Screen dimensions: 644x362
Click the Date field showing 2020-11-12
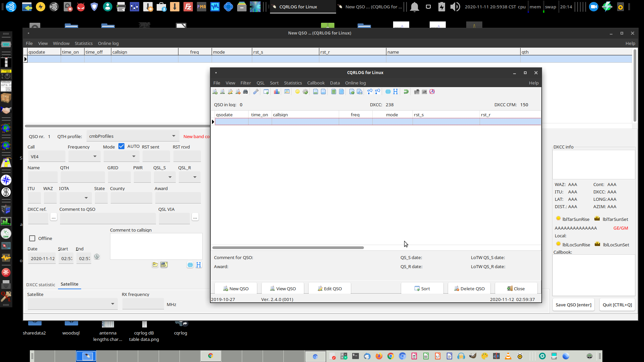point(42,258)
